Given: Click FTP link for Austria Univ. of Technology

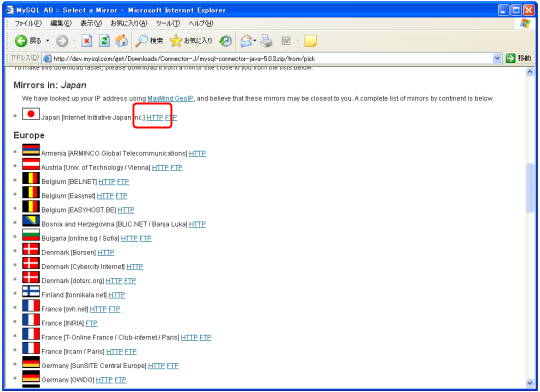Looking at the screenshot, I should coord(176,167).
